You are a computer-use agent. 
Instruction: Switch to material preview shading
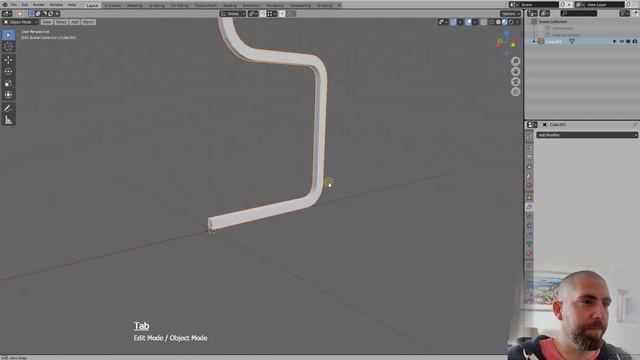pyautogui.click(x=505, y=22)
